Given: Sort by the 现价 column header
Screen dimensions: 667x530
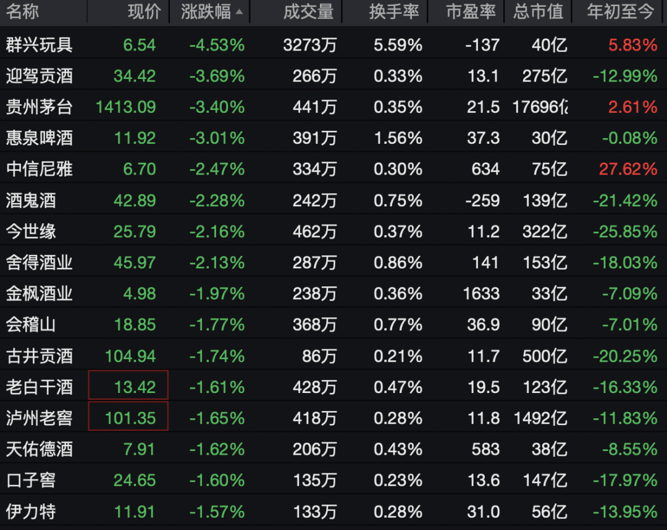Looking at the screenshot, I should click(x=143, y=12).
